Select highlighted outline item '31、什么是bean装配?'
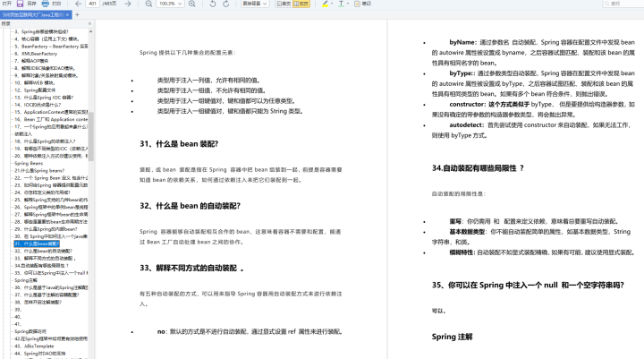644x359 pixels. (37, 244)
